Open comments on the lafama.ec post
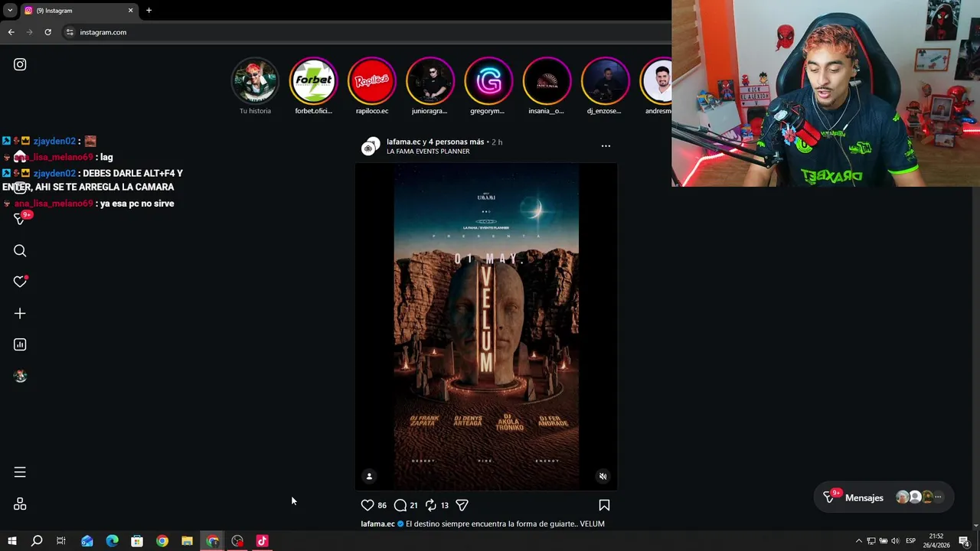This screenshot has height=551, width=980. [400, 505]
